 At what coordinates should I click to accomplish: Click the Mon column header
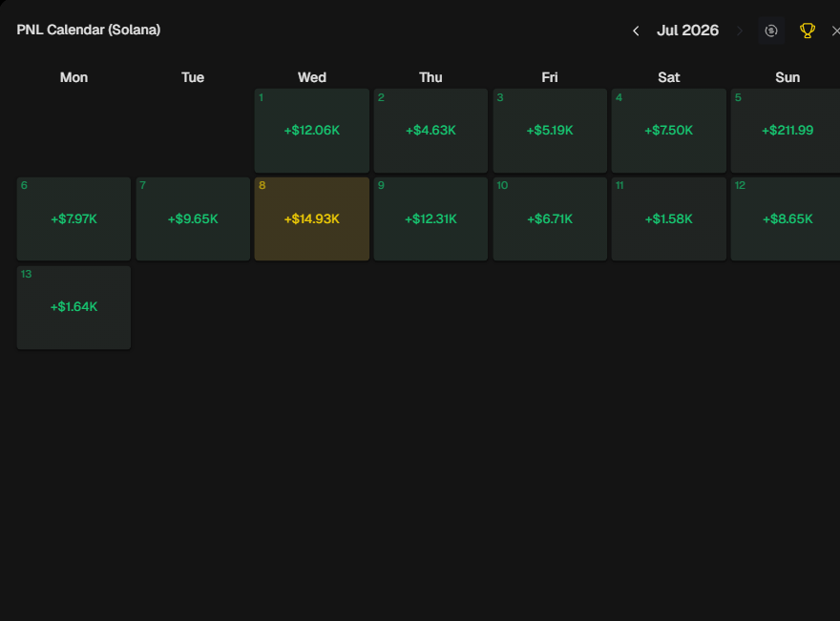click(73, 77)
